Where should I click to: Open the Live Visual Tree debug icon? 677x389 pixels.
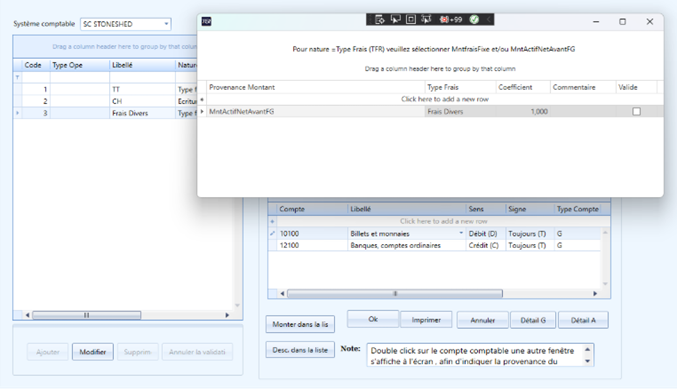380,19
